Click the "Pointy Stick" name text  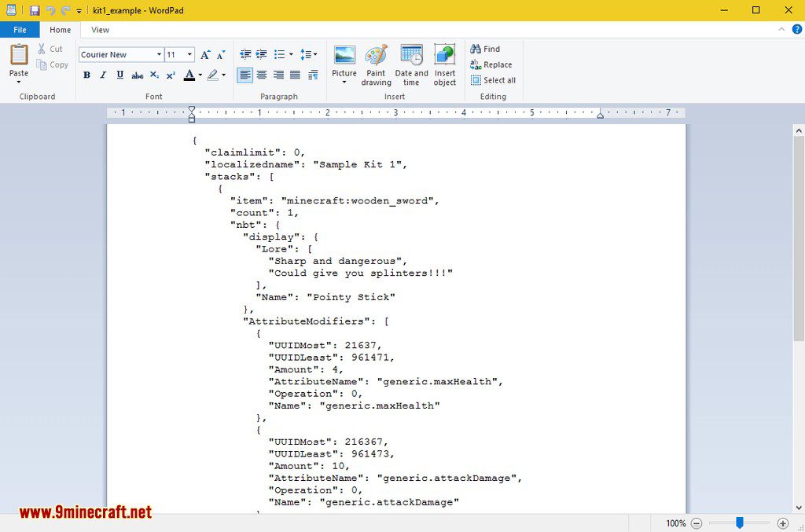click(x=351, y=297)
